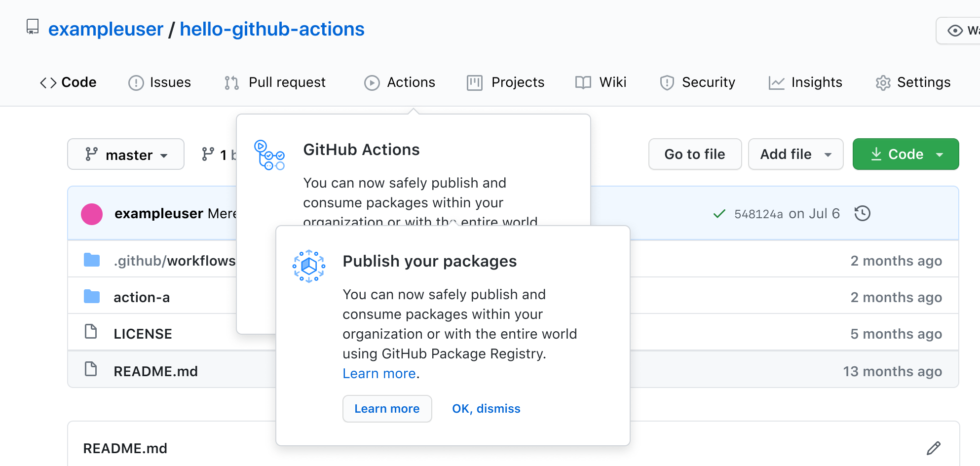Open the green Code download dropdown
Image resolution: width=980 pixels, height=466 pixels.
(905, 154)
